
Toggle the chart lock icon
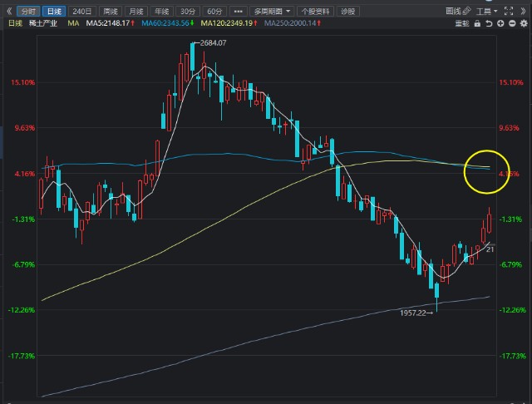pyautogui.click(x=478, y=25)
